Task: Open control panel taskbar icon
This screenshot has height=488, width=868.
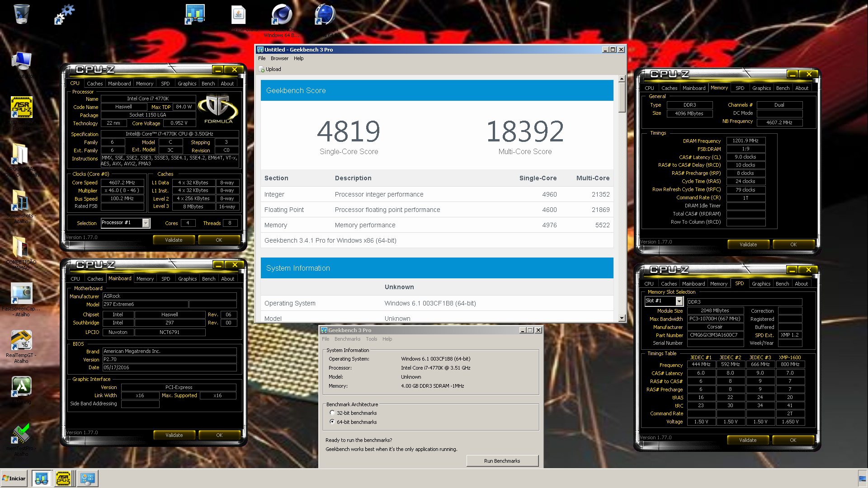Action: pyautogui.click(x=87, y=479)
